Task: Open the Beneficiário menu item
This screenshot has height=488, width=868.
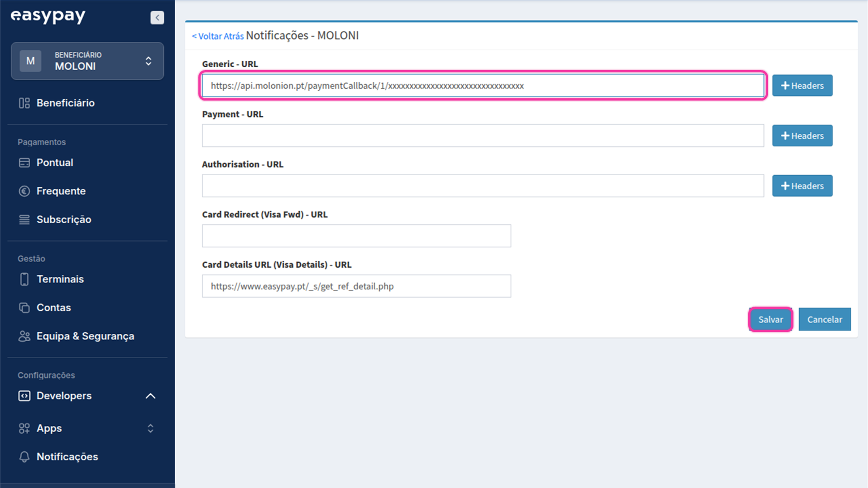Action: 66,103
